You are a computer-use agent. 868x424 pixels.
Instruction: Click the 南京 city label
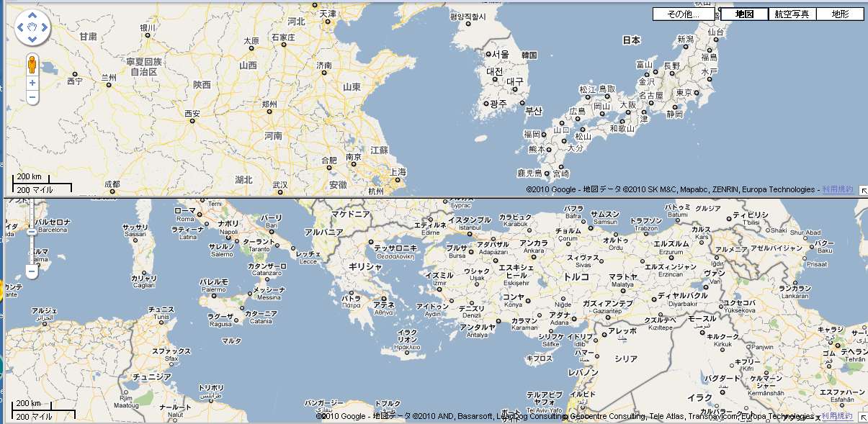coord(353,156)
